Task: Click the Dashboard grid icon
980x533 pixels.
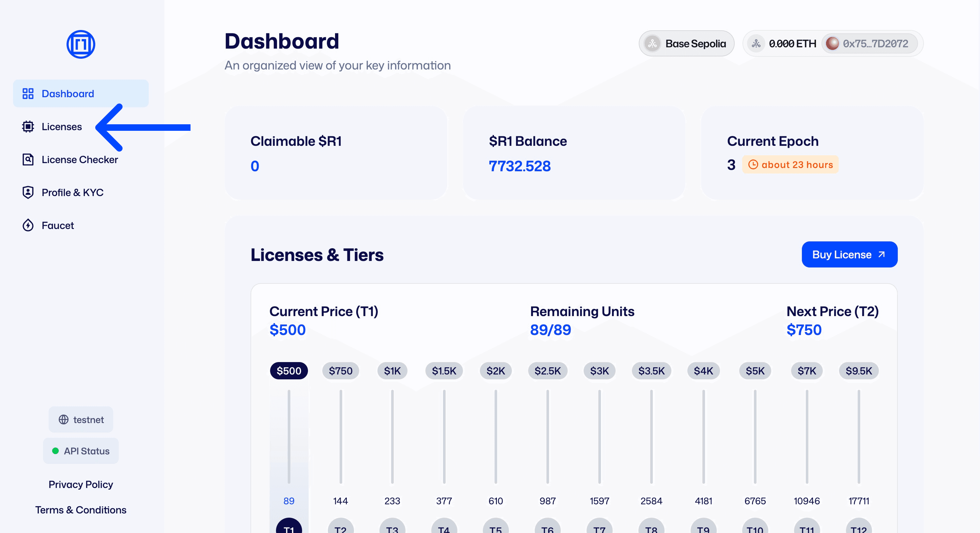Action: [x=28, y=94]
